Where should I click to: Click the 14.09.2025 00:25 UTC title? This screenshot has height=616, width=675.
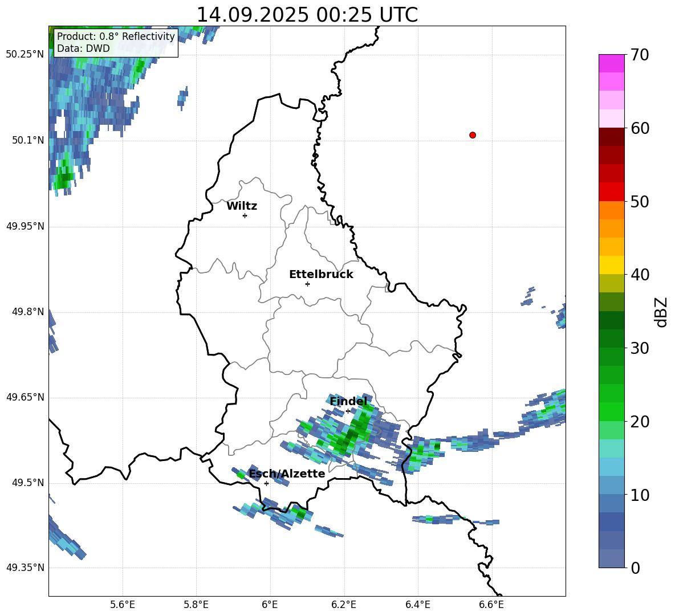[x=307, y=15]
